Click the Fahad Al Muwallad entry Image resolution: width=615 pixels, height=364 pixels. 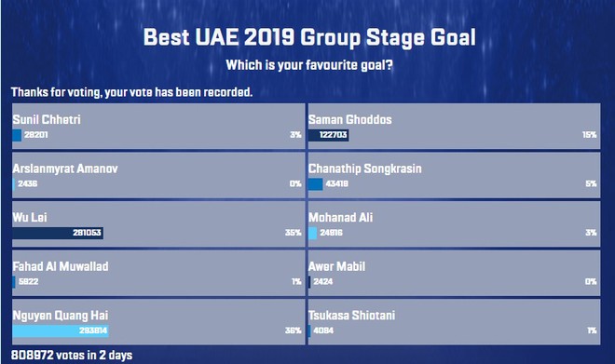[158, 273]
